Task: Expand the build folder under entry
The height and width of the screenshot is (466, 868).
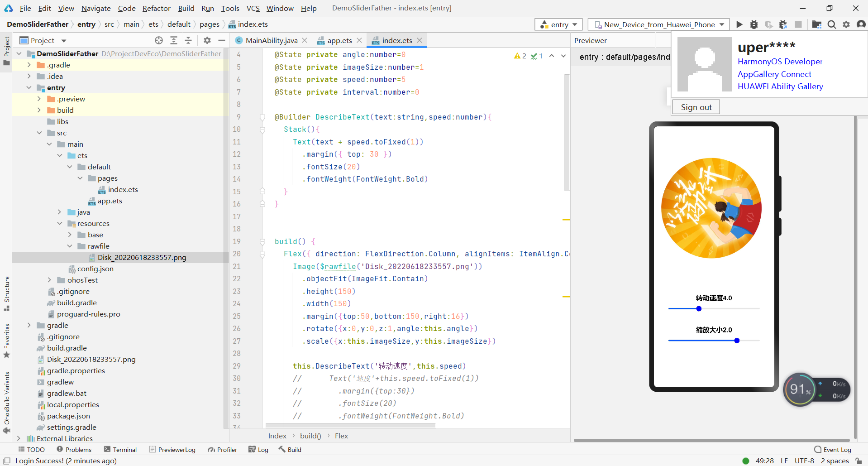Action: [39, 110]
